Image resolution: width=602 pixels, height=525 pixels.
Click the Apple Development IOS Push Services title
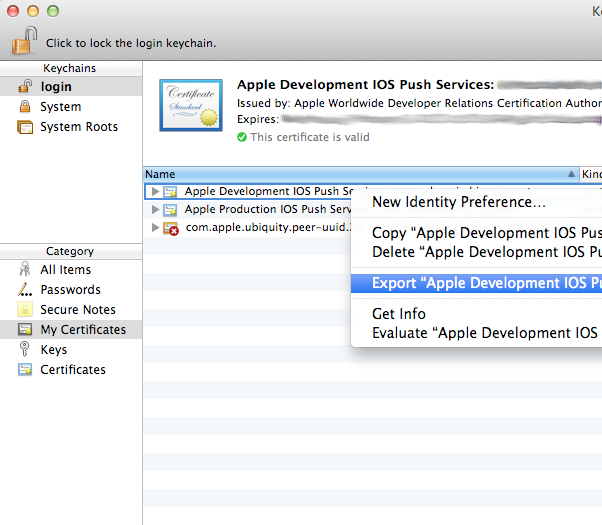pyautogui.click(x=365, y=84)
